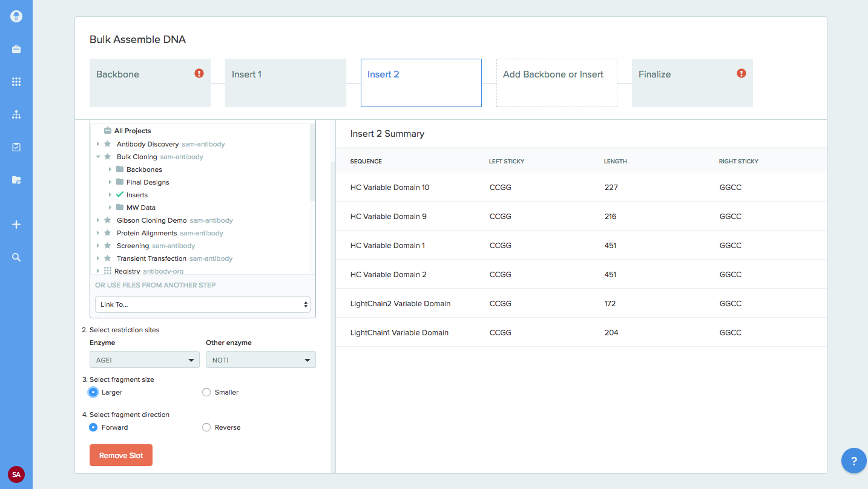Screen dimensions: 868x489
Task: Select the Reverse fragment direction radio
Action: pyautogui.click(x=206, y=427)
